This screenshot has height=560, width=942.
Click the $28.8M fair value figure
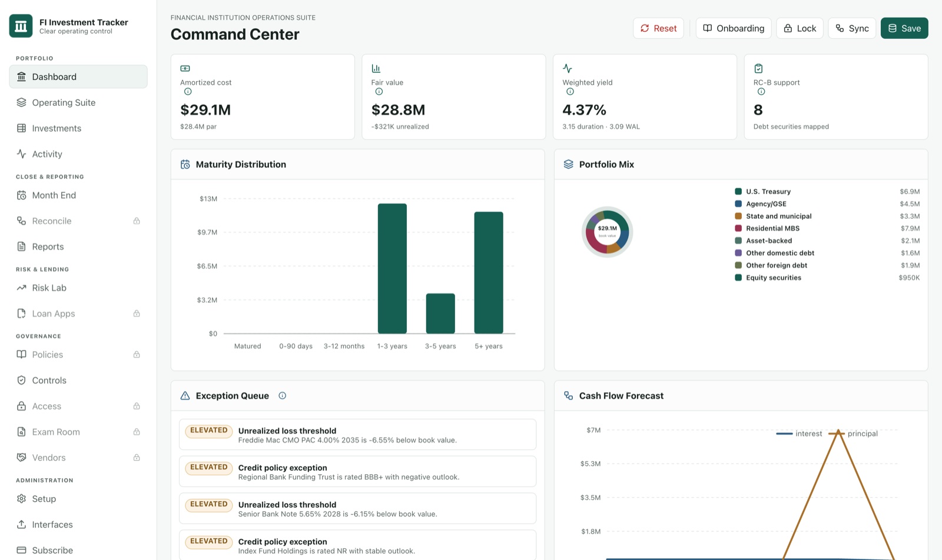tap(398, 110)
